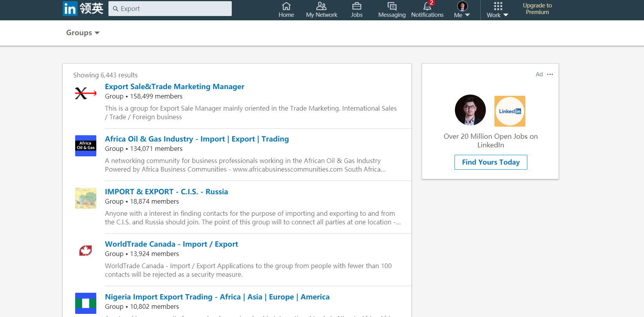Open Nigeria Import Export Trading group
This screenshot has width=644, height=317.
pos(217,297)
